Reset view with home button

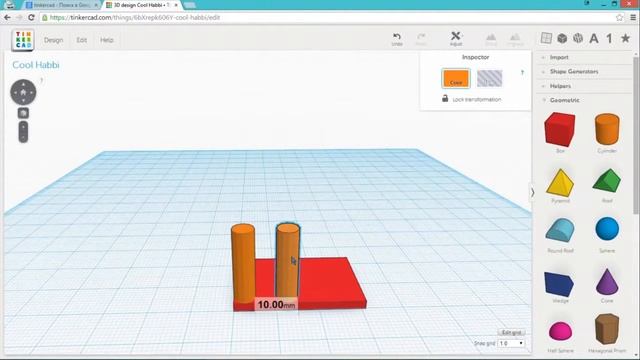point(23,92)
